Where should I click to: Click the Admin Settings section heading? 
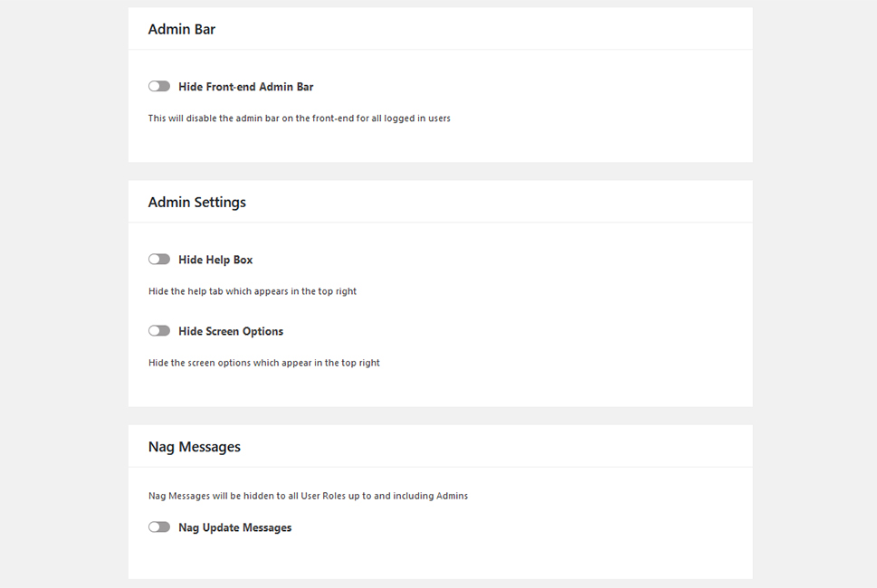click(x=197, y=203)
